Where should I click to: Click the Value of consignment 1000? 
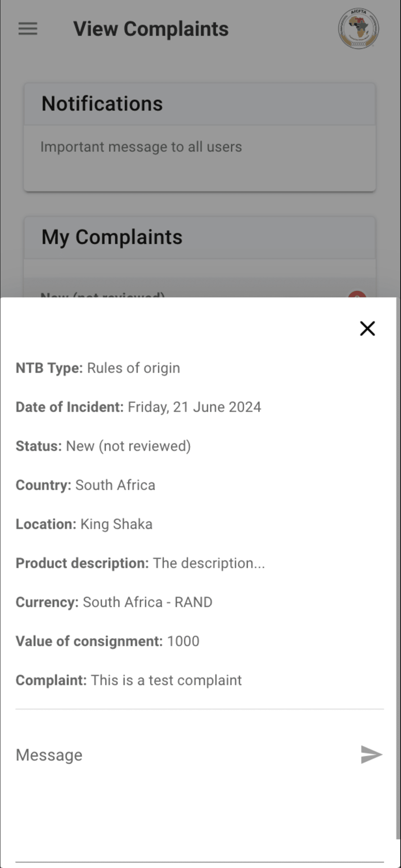click(183, 641)
